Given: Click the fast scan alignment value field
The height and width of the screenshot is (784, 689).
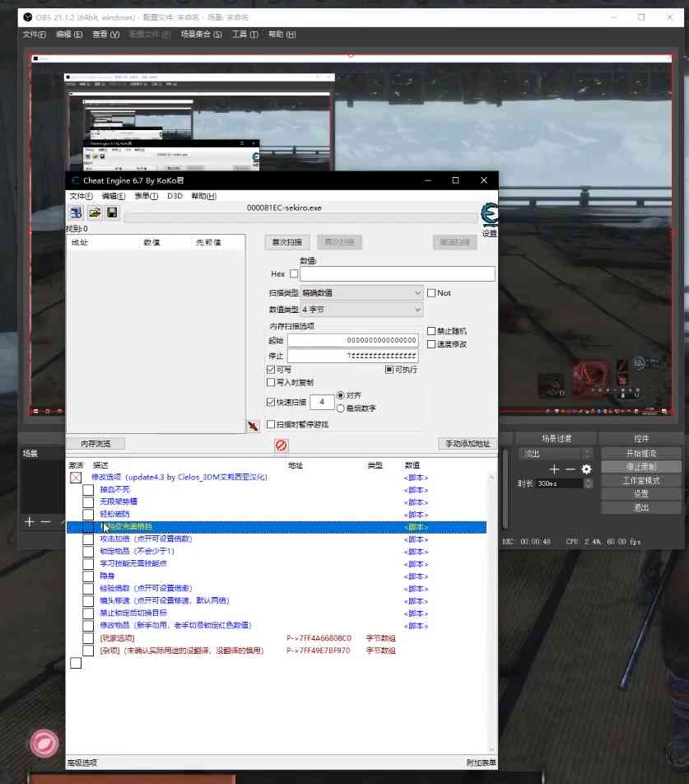Looking at the screenshot, I should click(x=322, y=402).
